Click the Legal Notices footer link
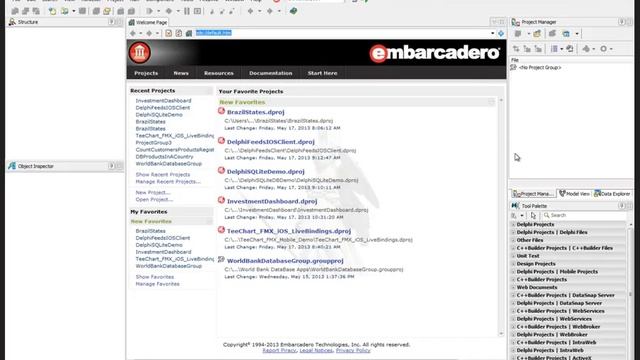 pos(316,351)
